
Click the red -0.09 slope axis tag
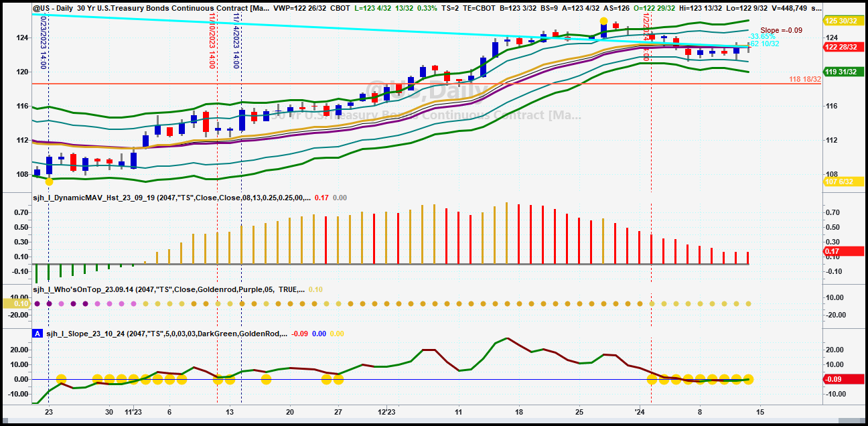coord(844,380)
